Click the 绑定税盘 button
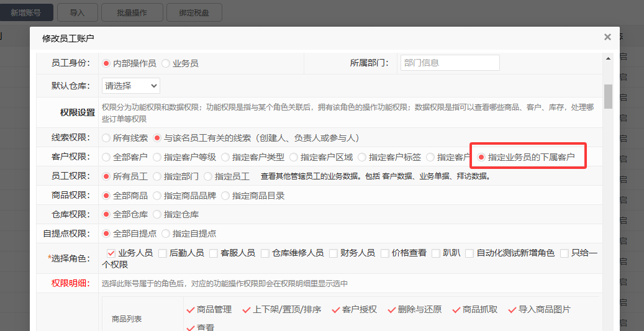 click(194, 12)
